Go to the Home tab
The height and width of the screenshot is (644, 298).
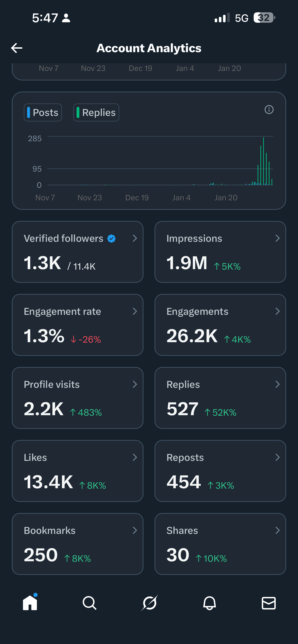[x=30, y=603]
